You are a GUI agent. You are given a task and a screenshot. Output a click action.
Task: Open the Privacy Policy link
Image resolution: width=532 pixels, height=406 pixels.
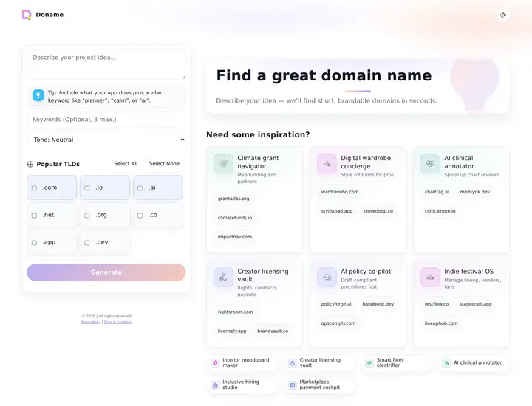pyautogui.click(x=91, y=322)
